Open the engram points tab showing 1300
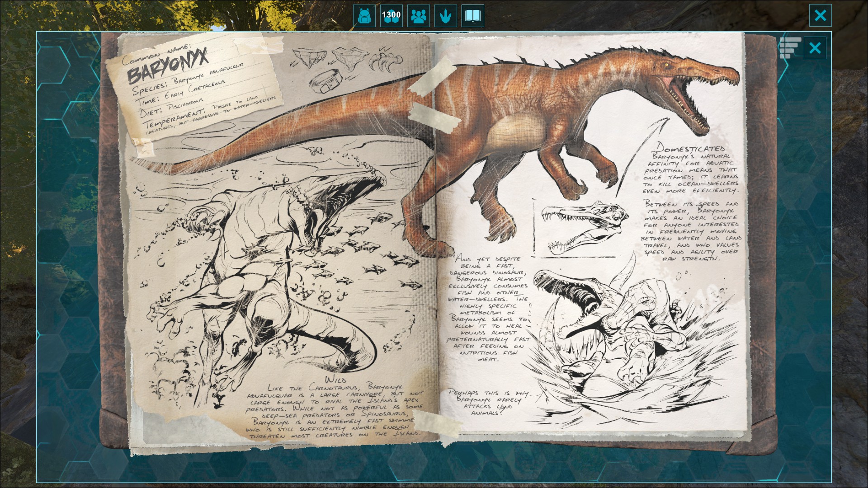This screenshot has height=488, width=868. click(391, 16)
